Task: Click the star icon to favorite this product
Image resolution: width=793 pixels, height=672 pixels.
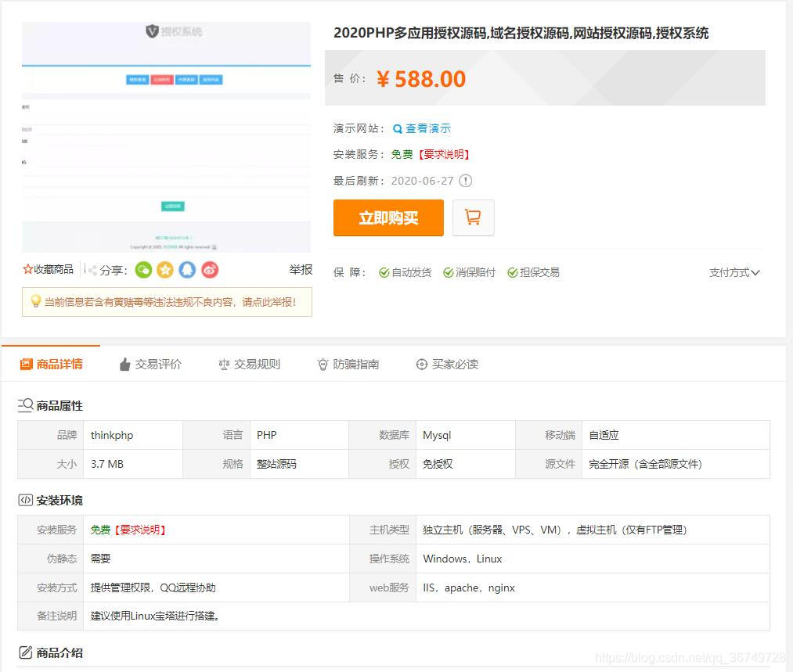Action: 27,268
